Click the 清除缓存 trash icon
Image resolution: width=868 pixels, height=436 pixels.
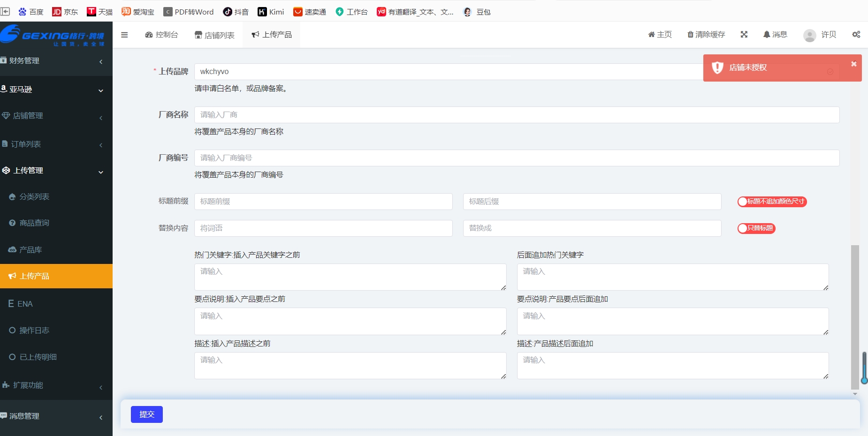coord(691,35)
